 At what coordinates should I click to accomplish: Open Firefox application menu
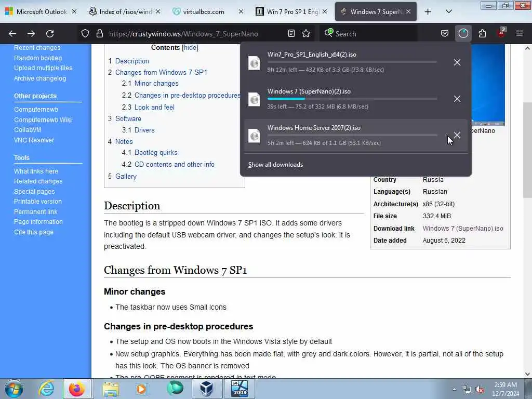point(520,33)
